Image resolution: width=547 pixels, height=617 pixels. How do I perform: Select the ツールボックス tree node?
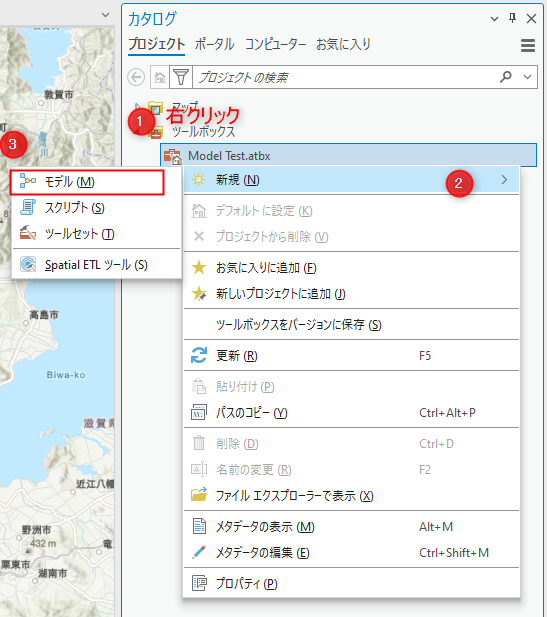pyautogui.click(x=203, y=131)
